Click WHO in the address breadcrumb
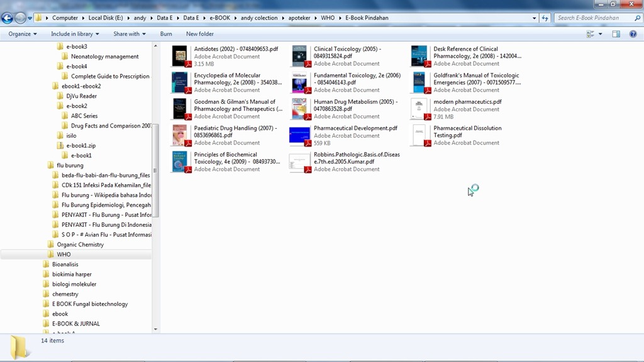This screenshot has height=362, width=644. click(x=327, y=18)
